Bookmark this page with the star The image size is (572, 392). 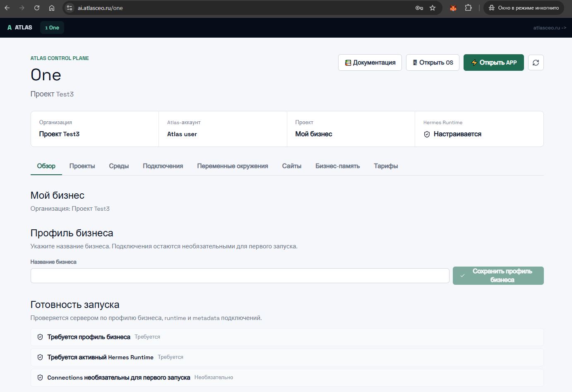(433, 8)
